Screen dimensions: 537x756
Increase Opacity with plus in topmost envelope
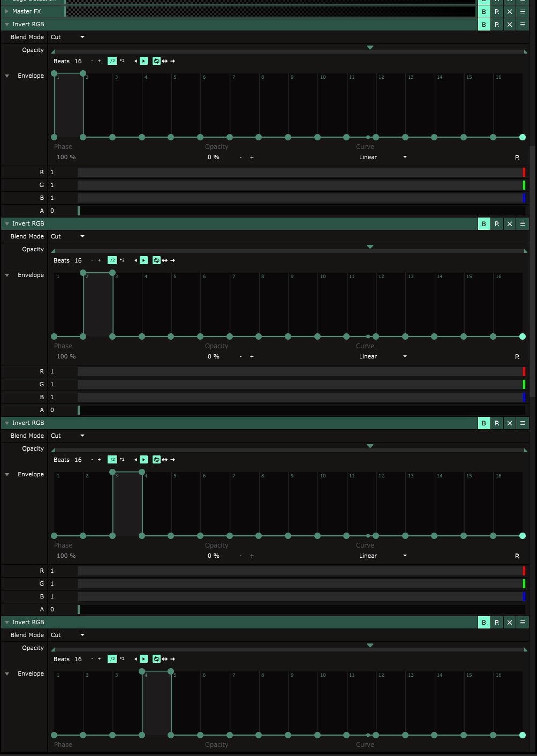[252, 157]
